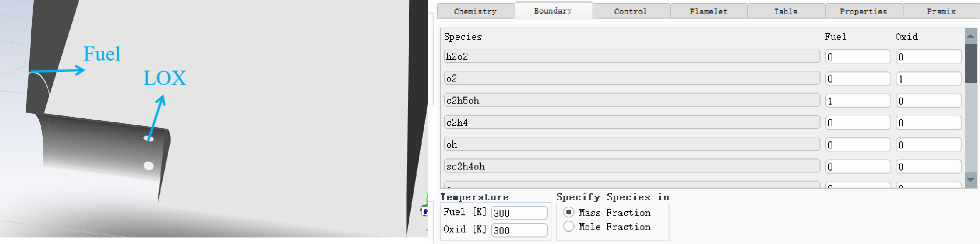Open the Table tab
980x244 pixels.
785,11
